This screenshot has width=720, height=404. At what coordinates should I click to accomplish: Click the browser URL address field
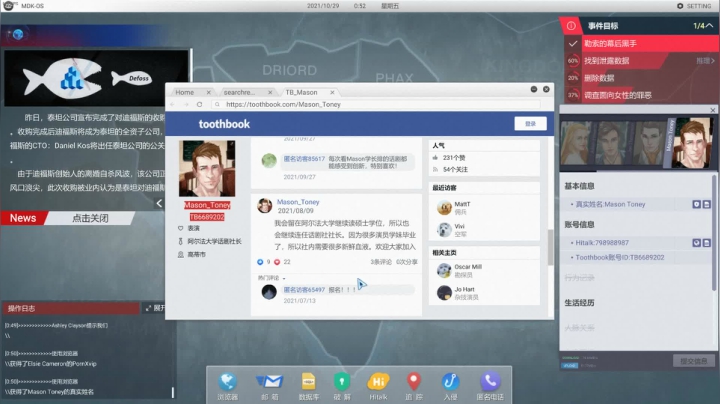[x=376, y=105]
